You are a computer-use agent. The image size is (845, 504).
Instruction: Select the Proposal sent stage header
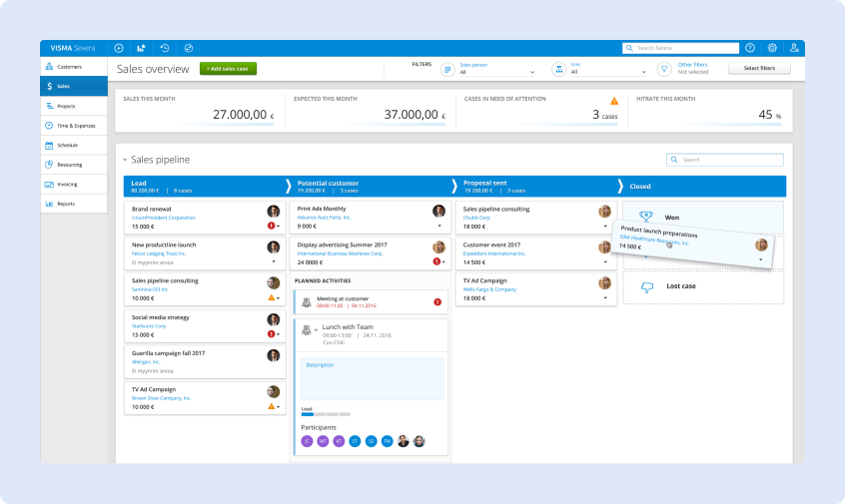point(537,187)
